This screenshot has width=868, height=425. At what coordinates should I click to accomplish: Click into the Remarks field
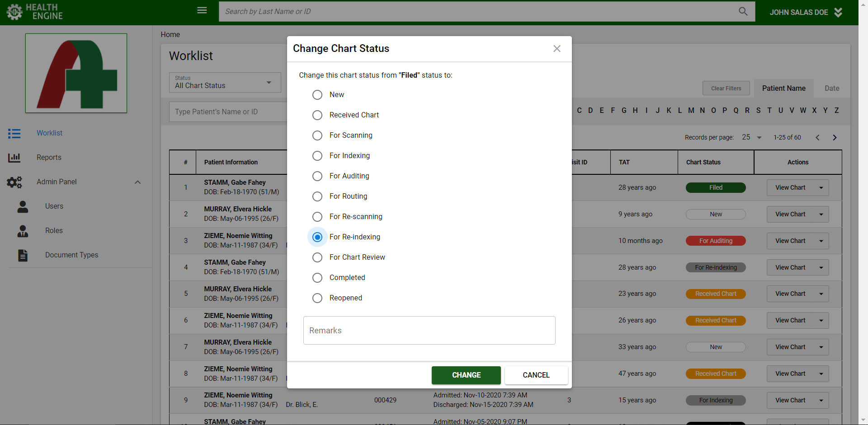point(429,331)
